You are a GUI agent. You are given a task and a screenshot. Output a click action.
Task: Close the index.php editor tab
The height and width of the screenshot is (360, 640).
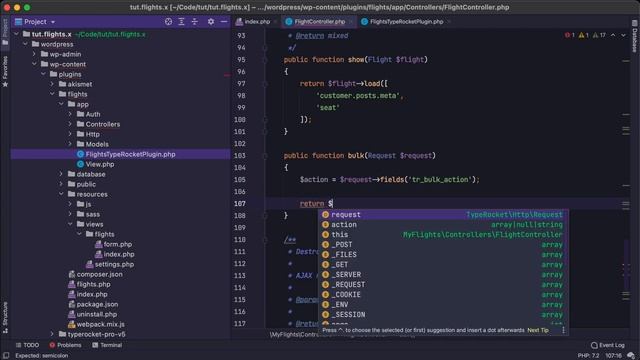276,22
